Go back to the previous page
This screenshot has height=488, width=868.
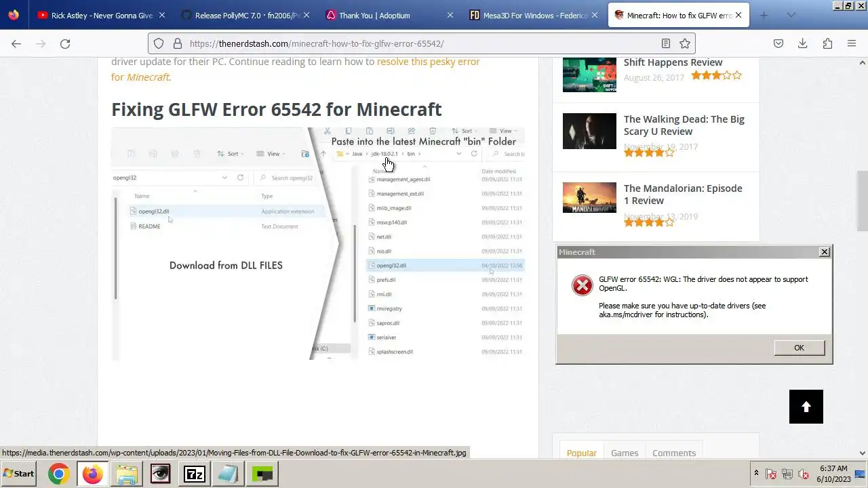pos(16,43)
